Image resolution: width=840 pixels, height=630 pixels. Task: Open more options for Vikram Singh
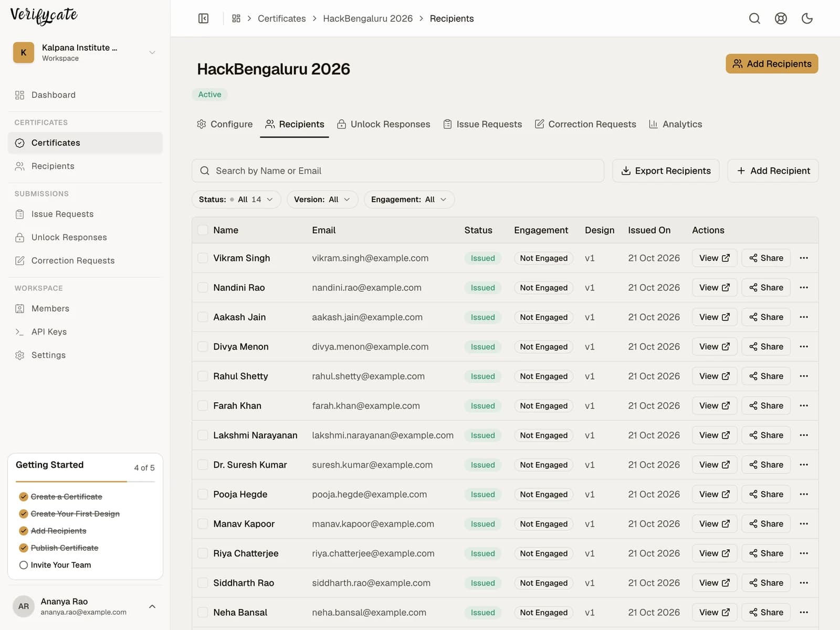click(804, 258)
